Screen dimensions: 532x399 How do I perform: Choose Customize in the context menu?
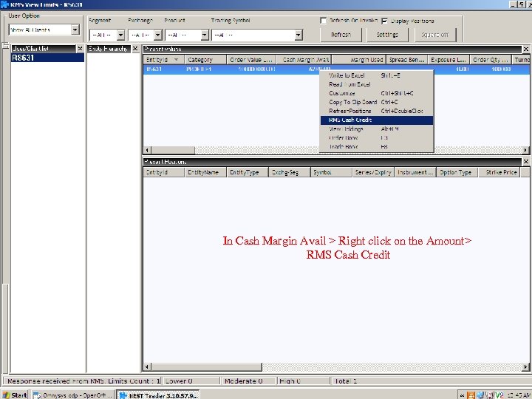click(x=377, y=93)
